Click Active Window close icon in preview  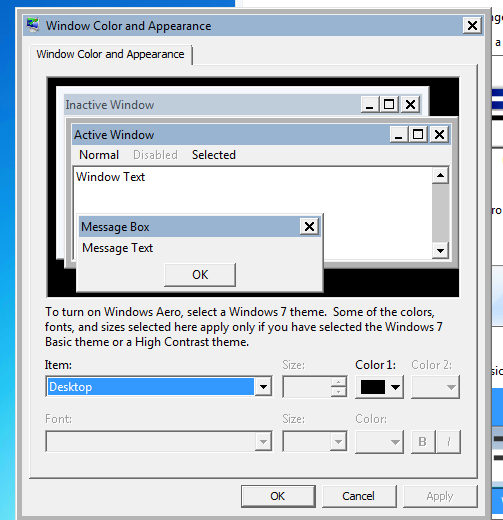click(440, 135)
